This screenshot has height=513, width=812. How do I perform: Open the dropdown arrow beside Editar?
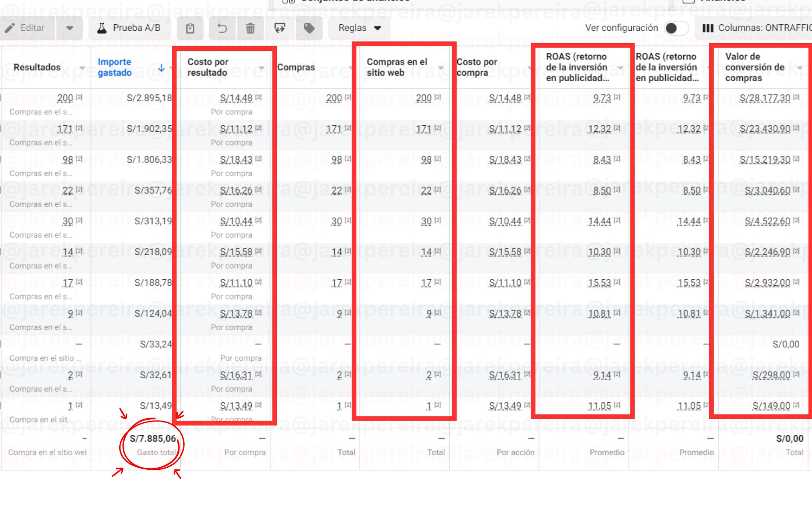[x=70, y=28]
